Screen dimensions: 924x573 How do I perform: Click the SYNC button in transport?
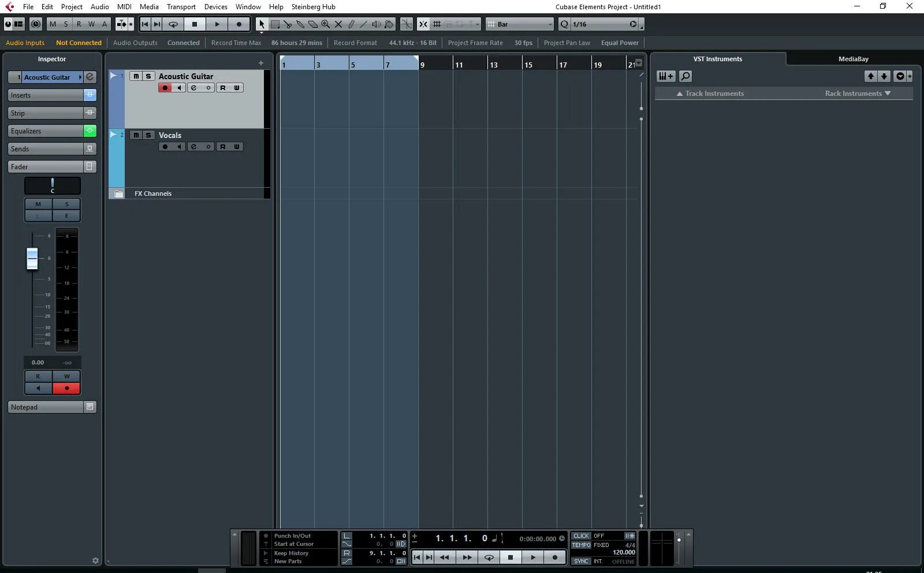click(x=581, y=561)
